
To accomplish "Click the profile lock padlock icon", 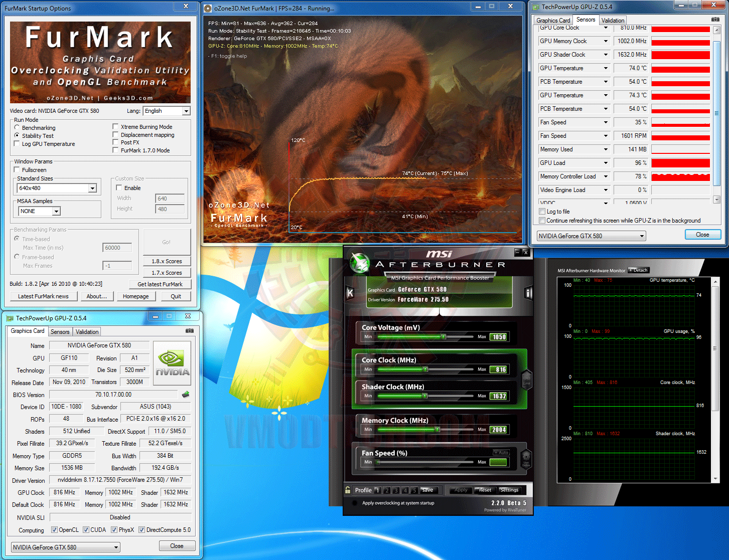I will (x=348, y=490).
